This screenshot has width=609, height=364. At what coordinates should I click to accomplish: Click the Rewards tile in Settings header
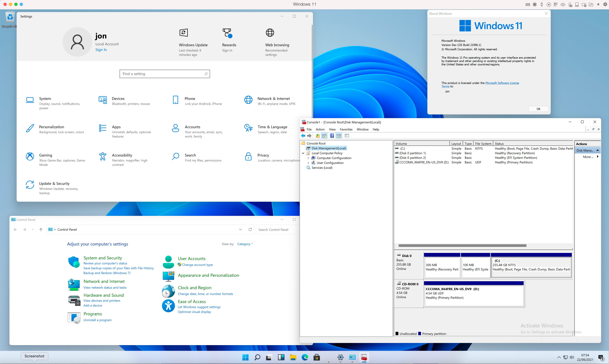229,40
